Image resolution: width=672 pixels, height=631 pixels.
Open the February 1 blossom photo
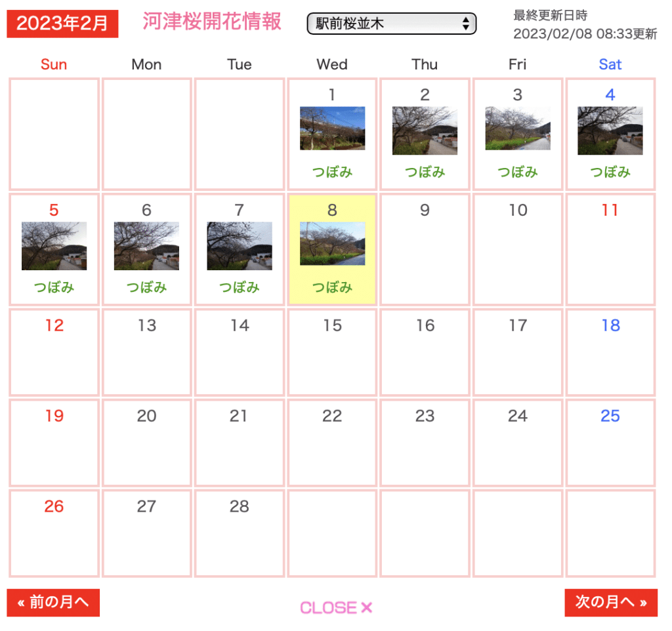332,128
